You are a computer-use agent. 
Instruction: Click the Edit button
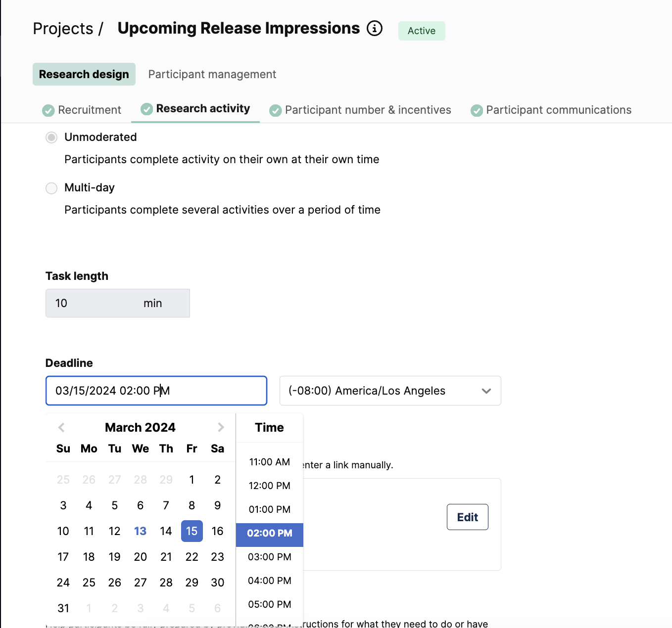pos(468,517)
